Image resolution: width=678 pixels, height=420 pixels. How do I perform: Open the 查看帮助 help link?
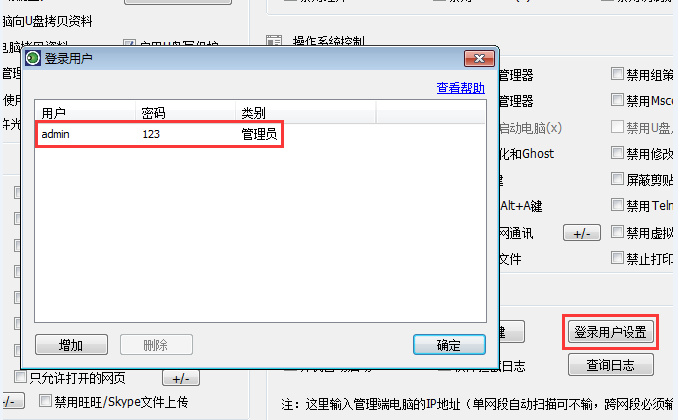pos(461,88)
